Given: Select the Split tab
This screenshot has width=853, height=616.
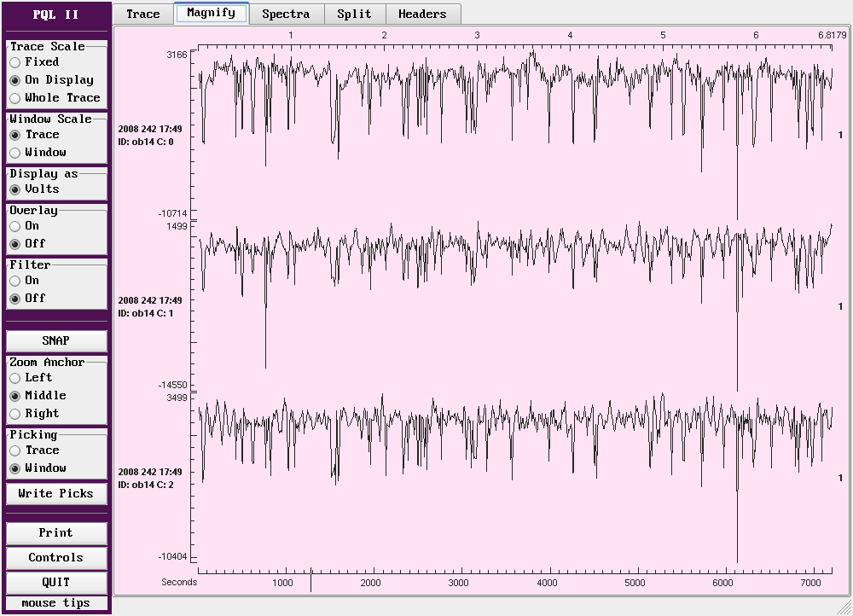Looking at the screenshot, I should [354, 14].
